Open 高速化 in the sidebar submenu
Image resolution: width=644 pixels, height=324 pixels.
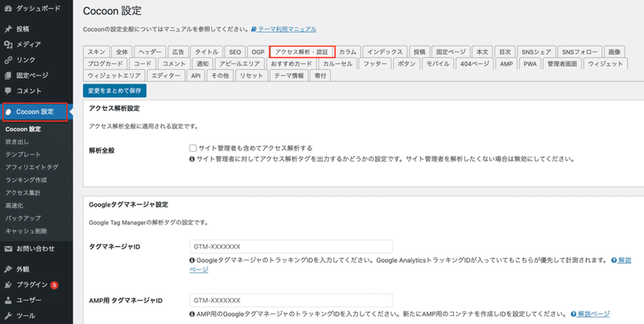click(14, 205)
